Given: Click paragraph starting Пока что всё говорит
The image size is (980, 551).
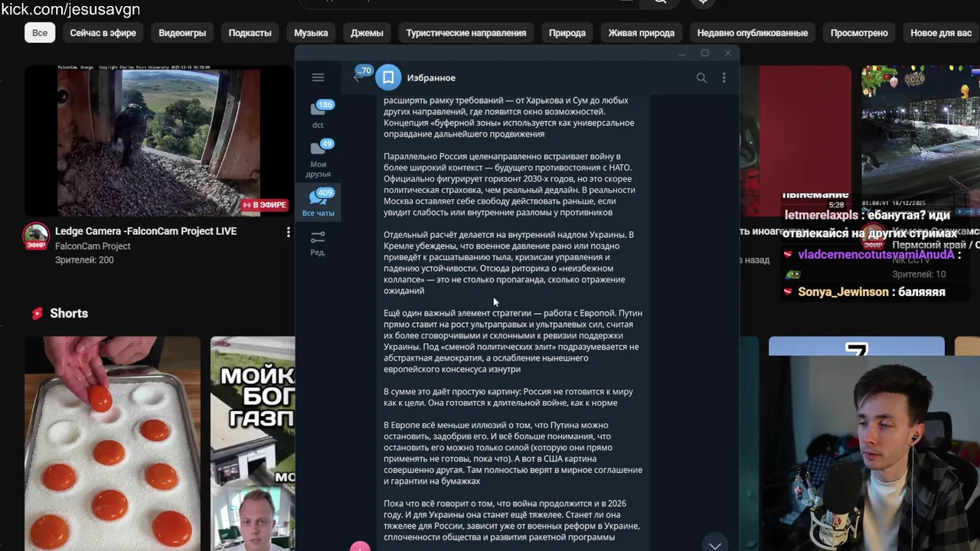Looking at the screenshot, I should (511, 520).
